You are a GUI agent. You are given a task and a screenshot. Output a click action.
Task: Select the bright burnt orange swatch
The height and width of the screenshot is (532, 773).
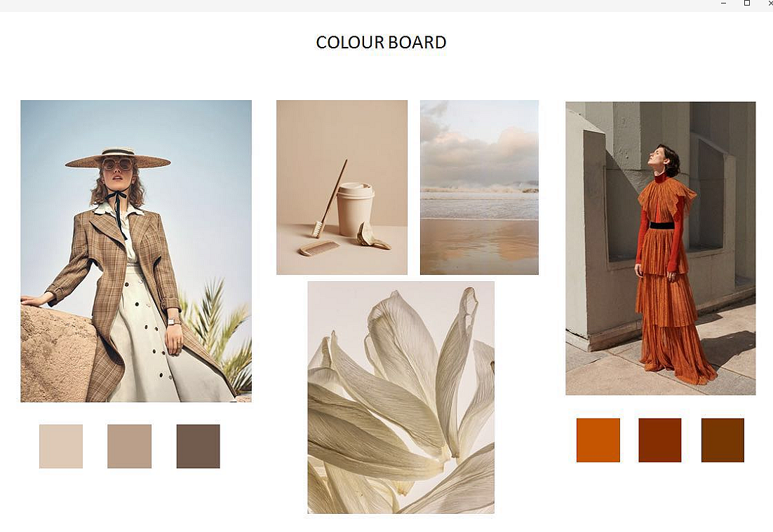(598, 440)
